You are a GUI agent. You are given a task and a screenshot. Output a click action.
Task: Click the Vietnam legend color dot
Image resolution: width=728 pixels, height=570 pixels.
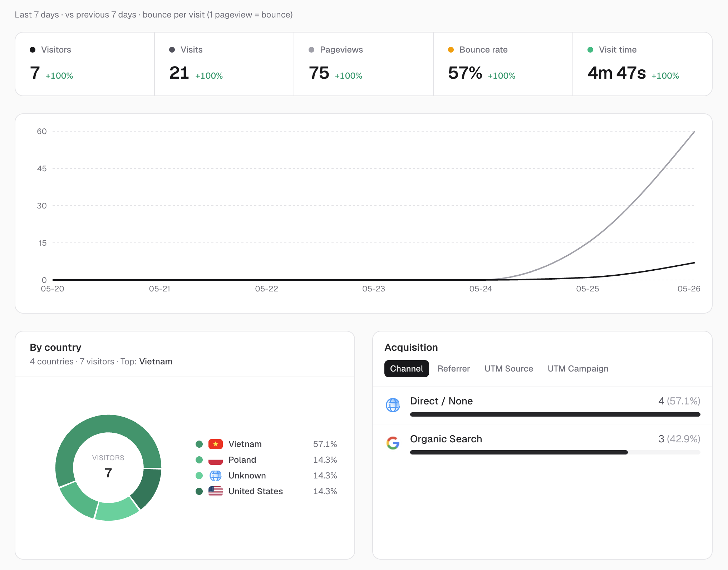[x=199, y=444]
